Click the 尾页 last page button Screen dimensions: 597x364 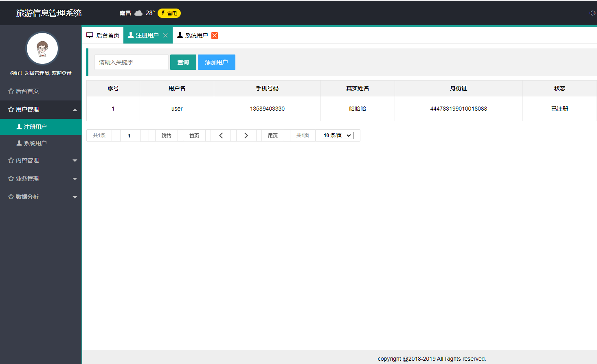coord(273,135)
